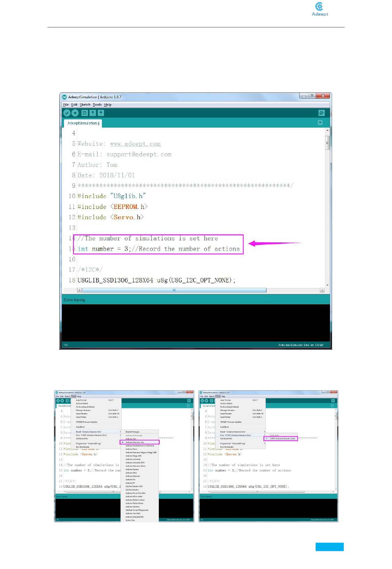Click Serial Monitor icon in the Board-menu window
The image size is (392, 569).
(x=189, y=401)
